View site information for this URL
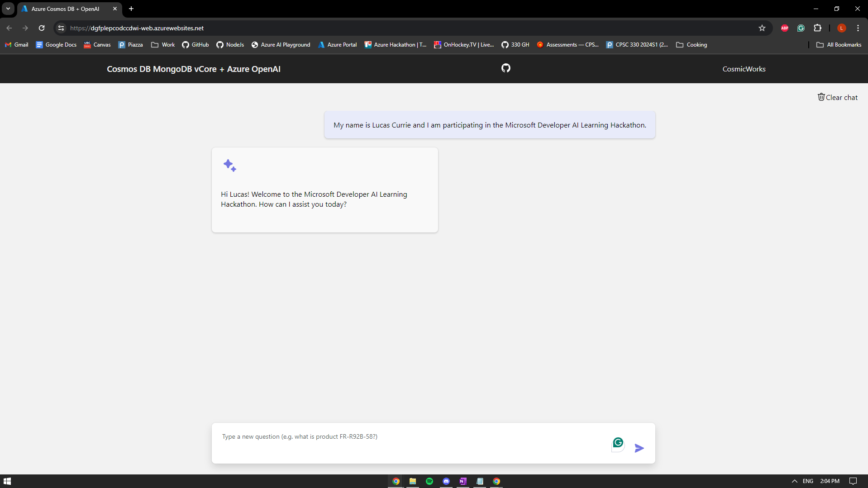The width and height of the screenshot is (868, 488). 61,28
